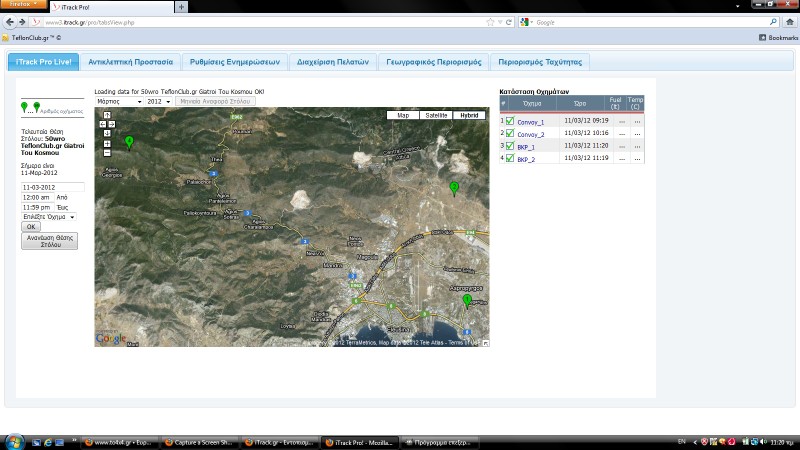This screenshot has height=450, width=800.
Task: Click the volume icon in system tray
Action: (763, 442)
